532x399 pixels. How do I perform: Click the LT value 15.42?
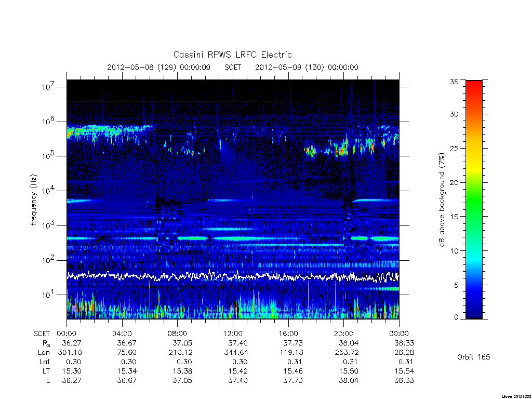(238, 371)
